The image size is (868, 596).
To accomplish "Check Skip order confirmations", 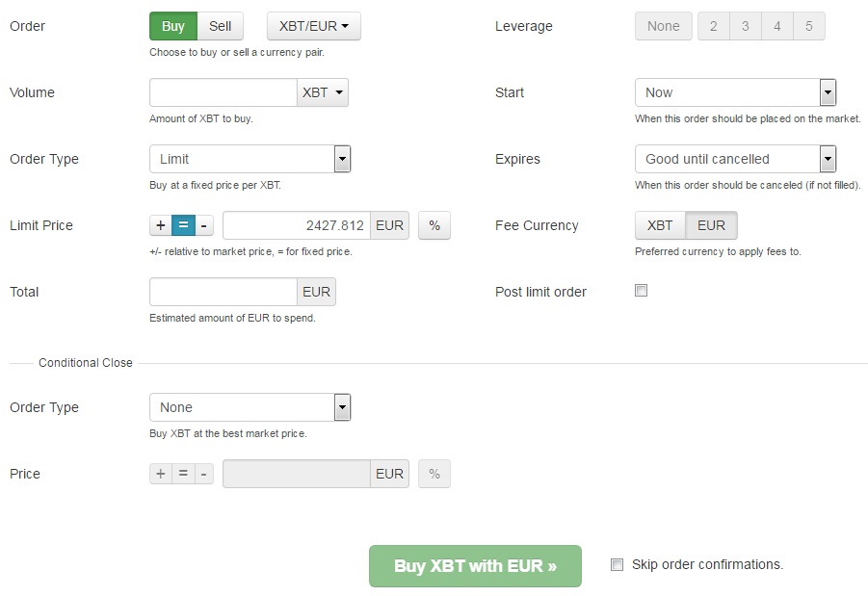I will coord(618,565).
